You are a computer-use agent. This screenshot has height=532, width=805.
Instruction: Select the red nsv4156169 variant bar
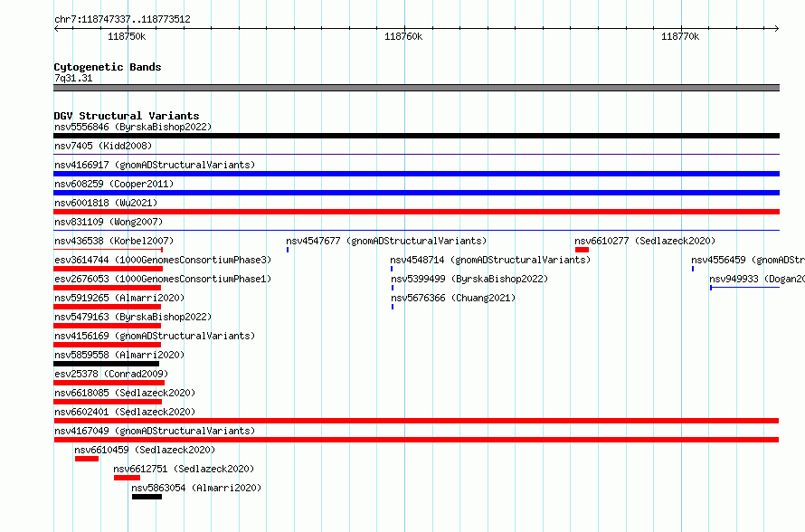pyautogui.click(x=108, y=345)
